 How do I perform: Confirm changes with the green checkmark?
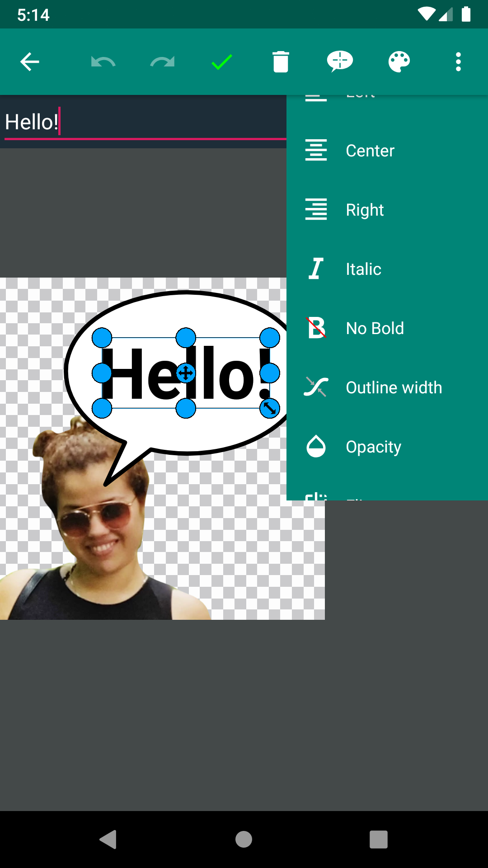tap(221, 62)
